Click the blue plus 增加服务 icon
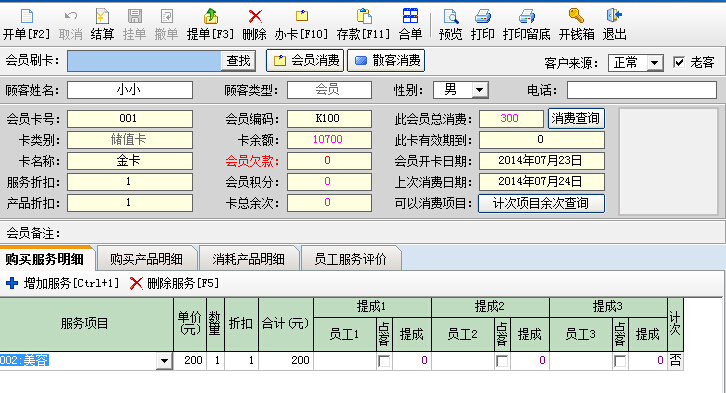Image resolution: width=726 pixels, height=393 pixels. click(x=12, y=283)
